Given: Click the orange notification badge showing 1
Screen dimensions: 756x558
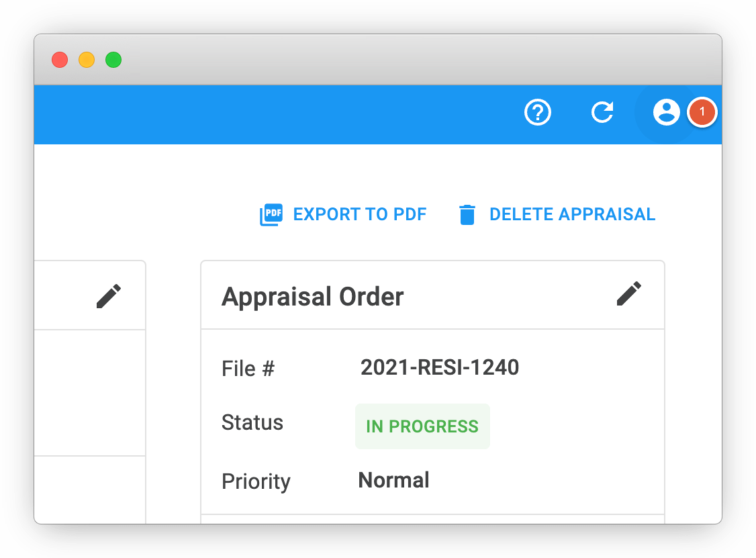Looking at the screenshot, I should (x=702, y=112).
